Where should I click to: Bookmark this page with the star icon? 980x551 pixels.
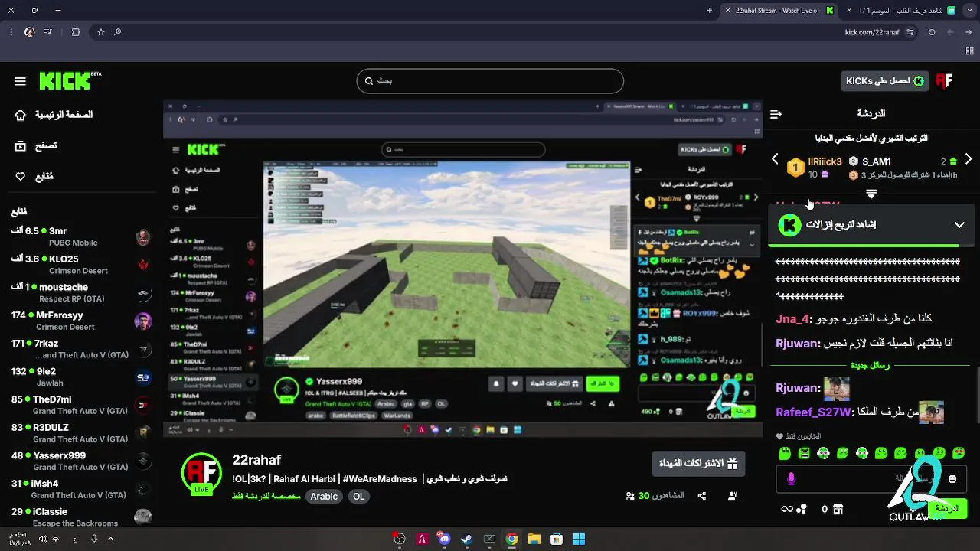tap(100, 32)
